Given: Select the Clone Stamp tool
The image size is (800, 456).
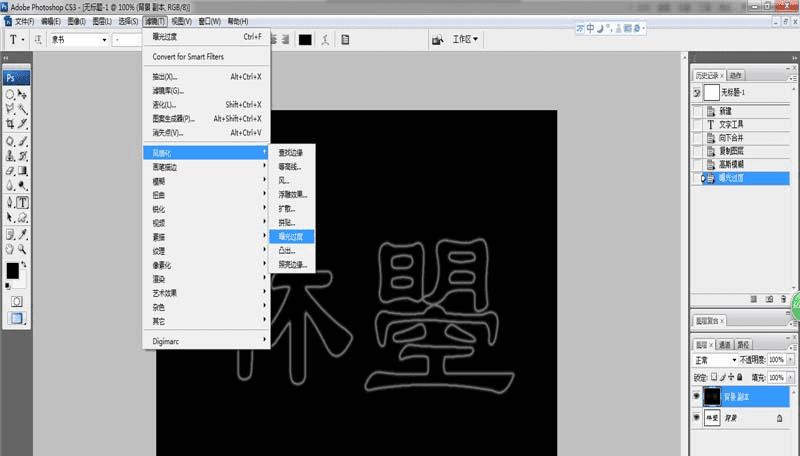Looking at the screenshot, I should [10, 156].
